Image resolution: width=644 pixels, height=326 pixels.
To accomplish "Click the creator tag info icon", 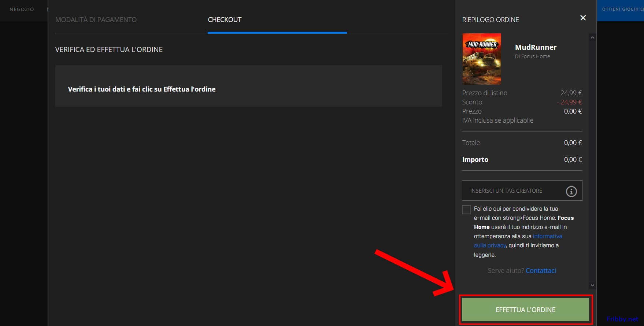I will (571, 191).
